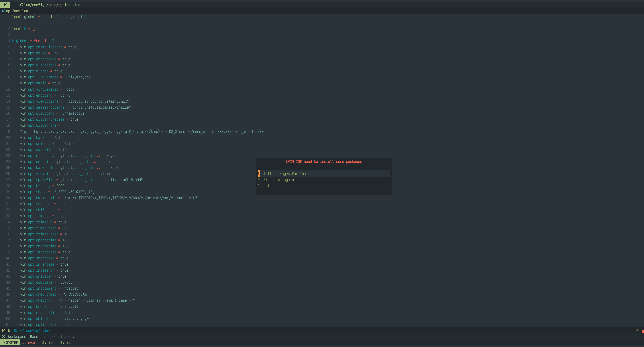Switch to the '3: zsh' tmux window

click(x=66, y=343)
